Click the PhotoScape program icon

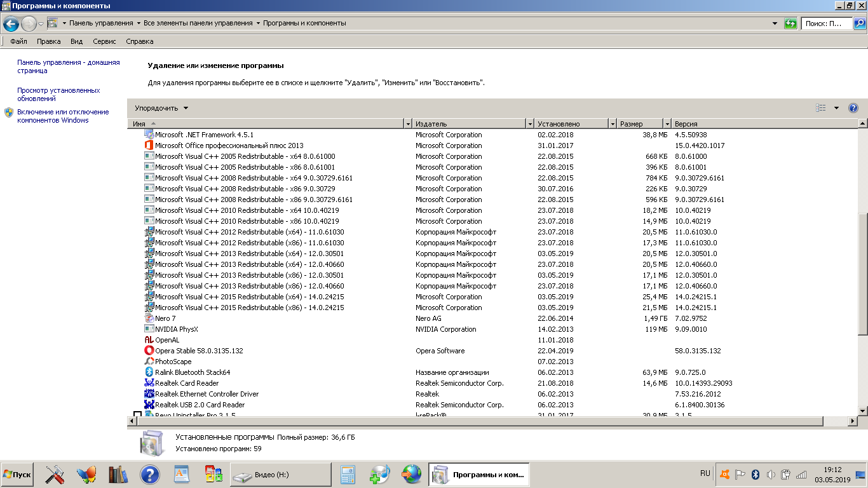[x=149, y=362]
